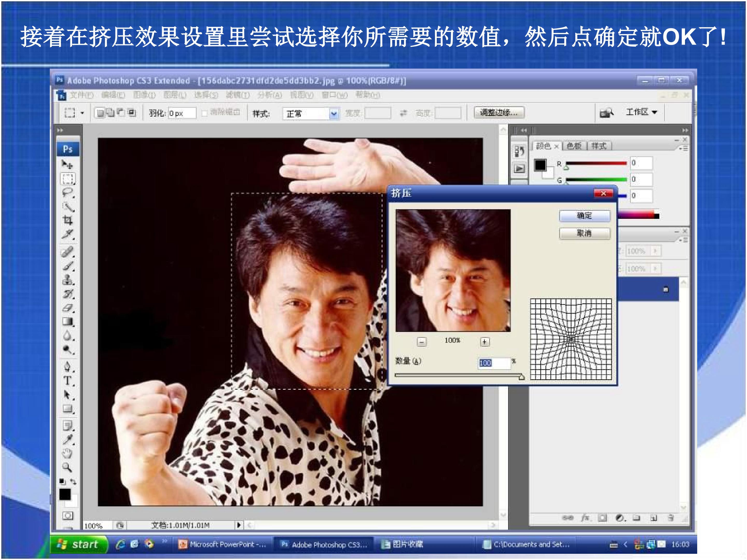747x560 pixels.
Task: Toggle the 消除锯齿 anti-alias checkbox
Action: pyautogui.click(x=204, y=113)
